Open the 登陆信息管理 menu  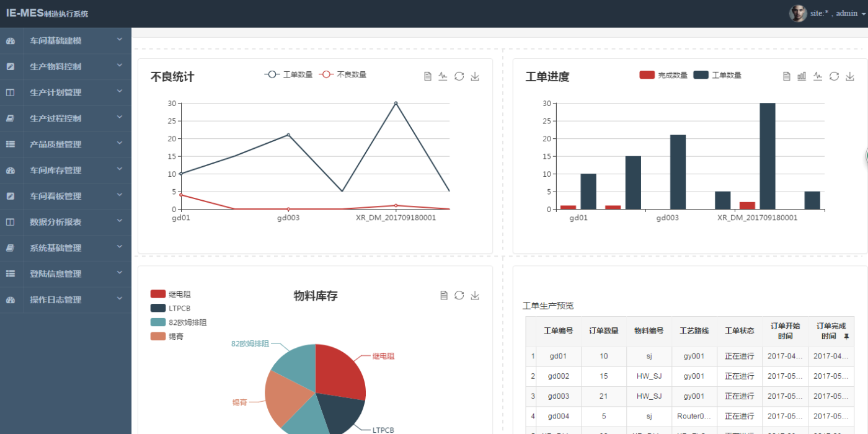[66, 273]
